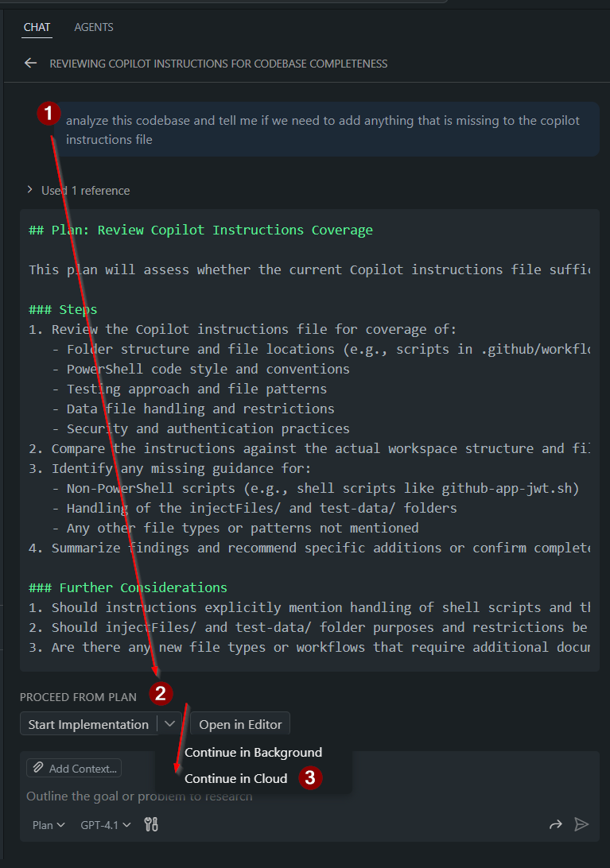Click the 'Folder structure and file locations' line
Screen dimensions: 610x868
(321, 349)
